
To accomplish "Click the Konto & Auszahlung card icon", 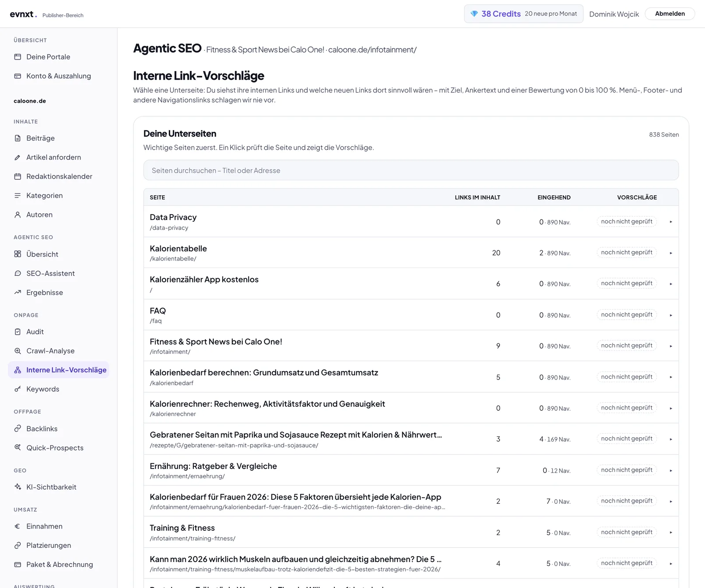I will click(18, 76).
